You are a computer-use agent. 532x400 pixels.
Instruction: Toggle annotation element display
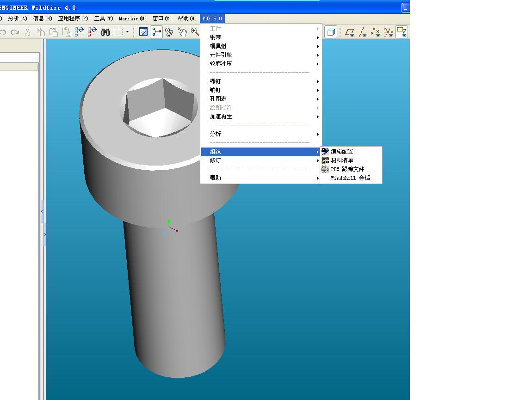402,32
